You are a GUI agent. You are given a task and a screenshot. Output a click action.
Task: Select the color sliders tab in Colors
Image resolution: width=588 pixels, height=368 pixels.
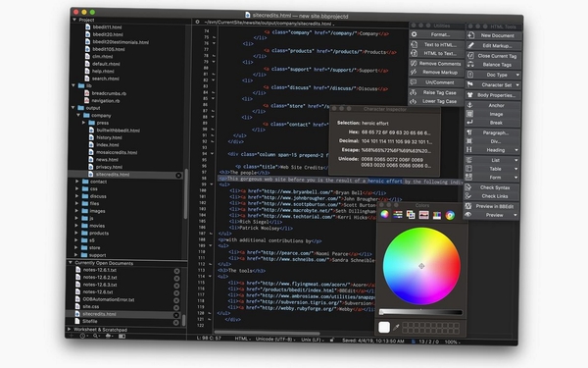398,214
